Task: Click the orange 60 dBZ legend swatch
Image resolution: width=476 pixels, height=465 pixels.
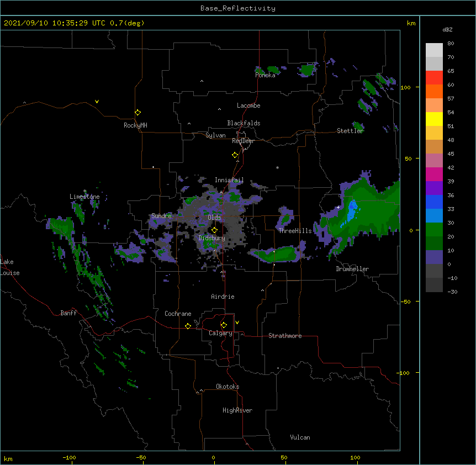Action: [x=434, y=91]
